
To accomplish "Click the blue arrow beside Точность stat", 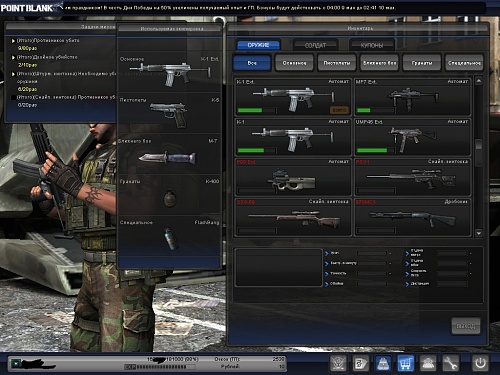I will coord(327,274).
